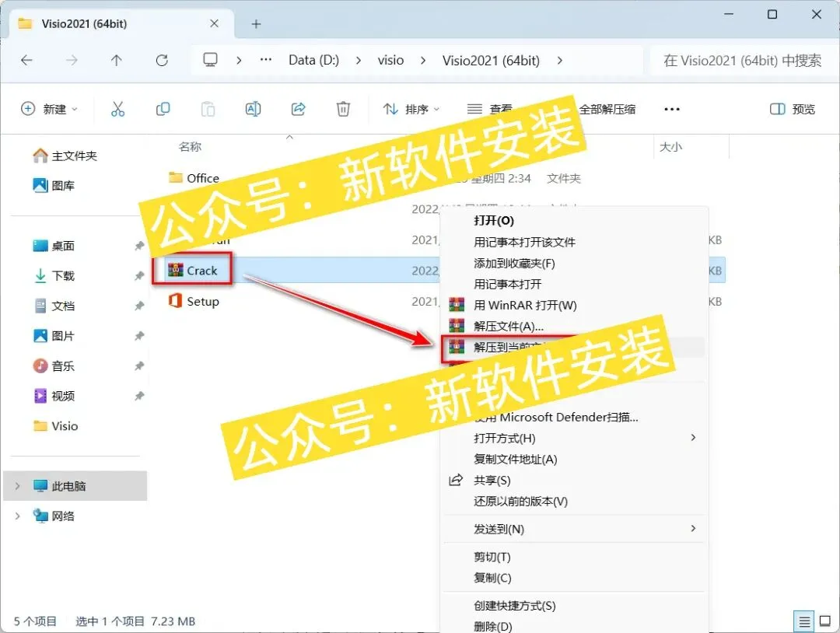Click visio in the breadcrumb path
The image size is (840, 633).
coord(390,60)
